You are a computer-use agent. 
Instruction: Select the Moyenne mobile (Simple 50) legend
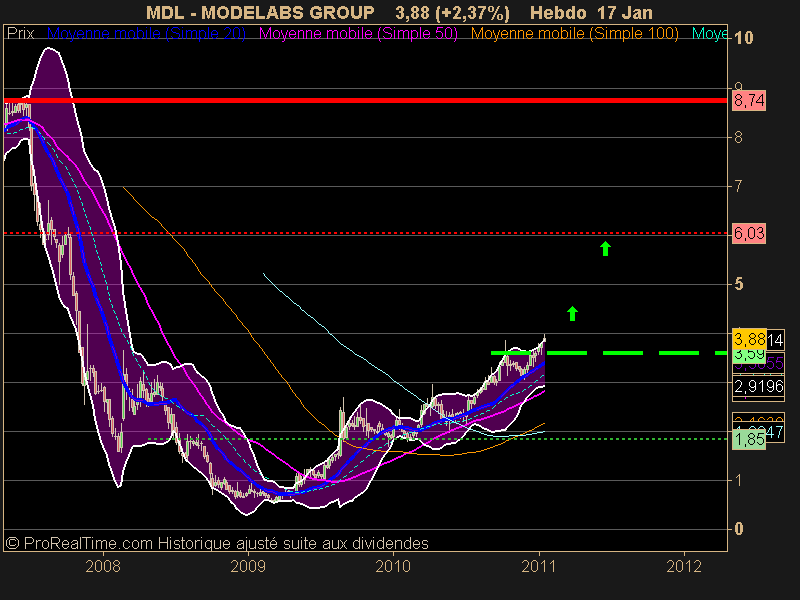pos(358,34)
